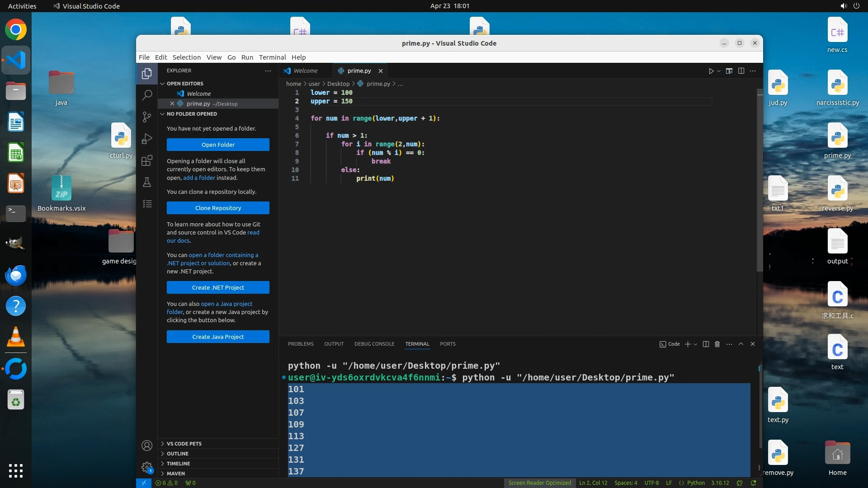Open Run and Debug view

[x=147, y=139]
